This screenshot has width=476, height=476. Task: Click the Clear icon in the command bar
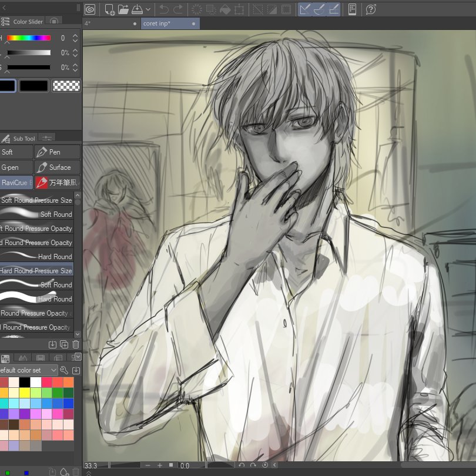click(x=196, y=9)
